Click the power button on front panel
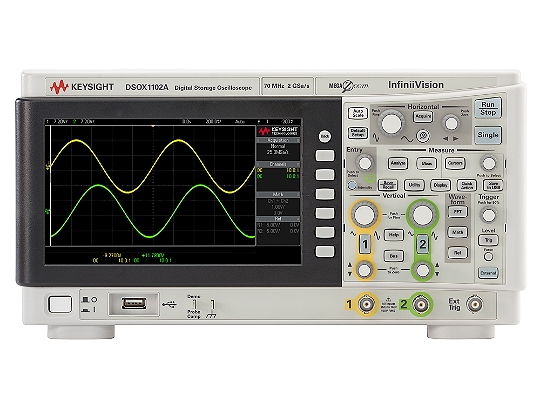Image resolution: width=540 pixels, height=405 pixels. pos(60,304)
